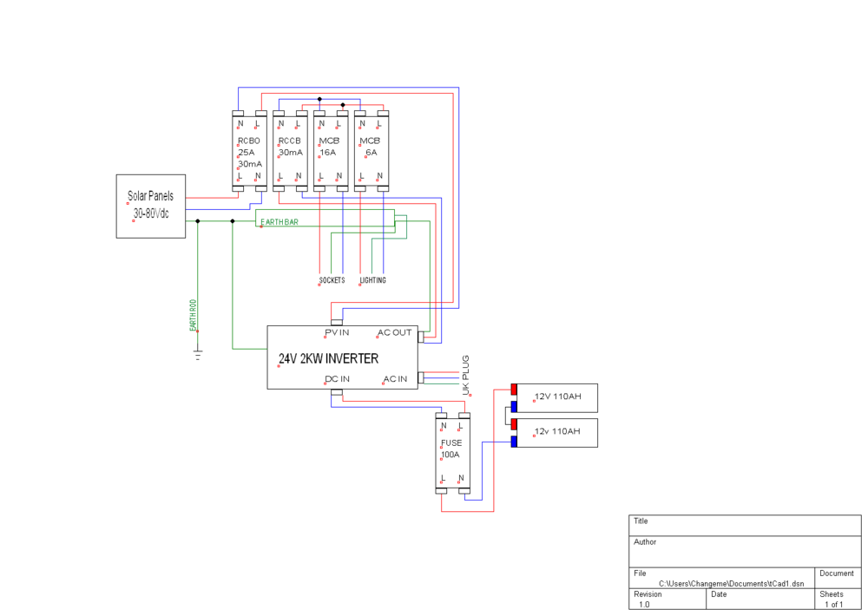Select the FUSE 100A label
The height and width of the screenshot is (616, 868).
[451, 449]
